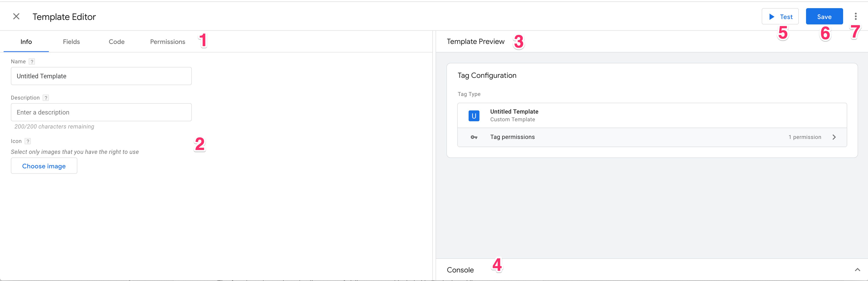Image resolution: width=868 pixels, height=281 pixels.
Task: Click the Name input containing Untitled Template
Action: coord(101,76)
